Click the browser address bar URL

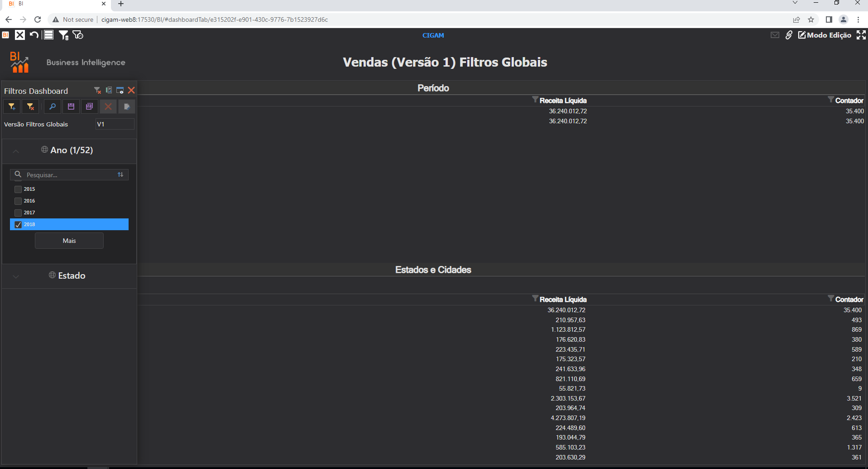tap(215, 19)
